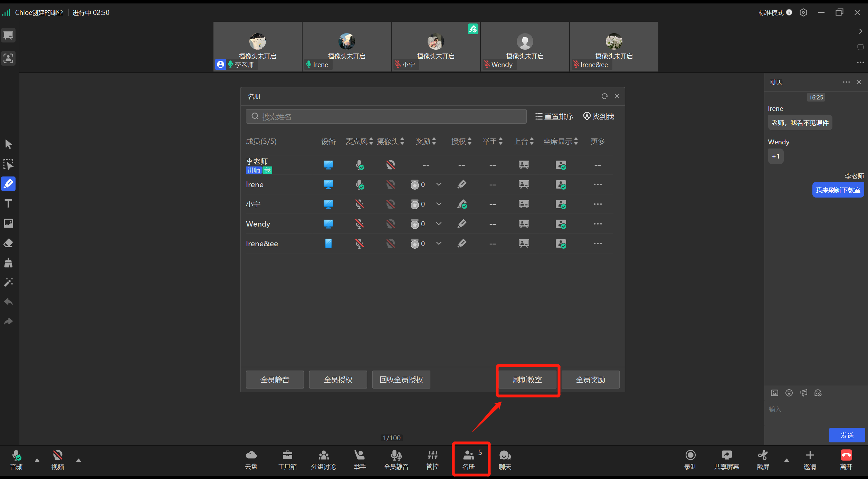Viewport: 868px width, 479px height.
Task: Click the 刷新教室 button
Action: pyautogui.click(x=527, y=380)
